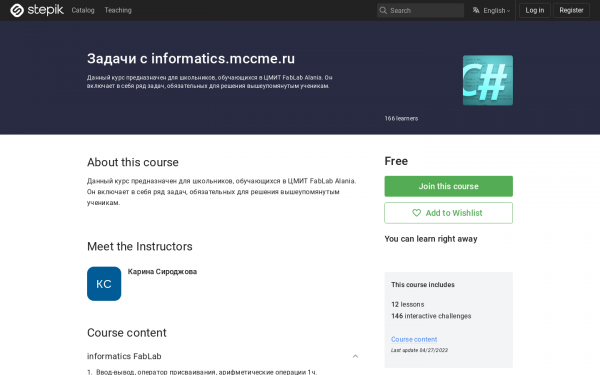Click the course title Задачи с informatics.mccme.ru
This screenshot has height=375, width=600.
(191, 59)
